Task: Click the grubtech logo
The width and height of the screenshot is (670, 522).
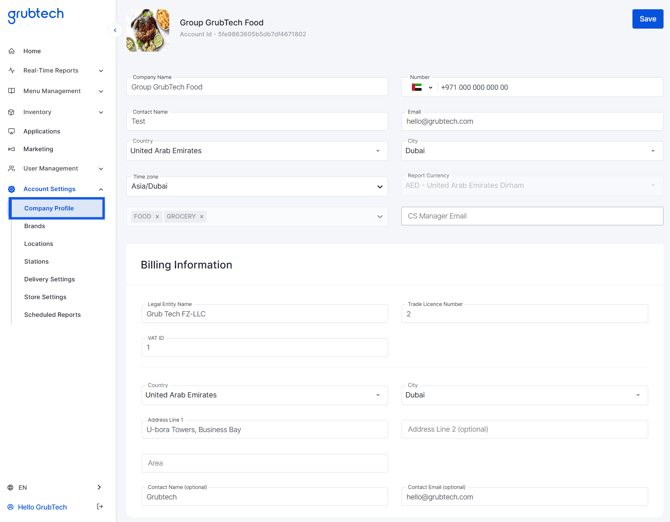Action: (x=36, y=15)
